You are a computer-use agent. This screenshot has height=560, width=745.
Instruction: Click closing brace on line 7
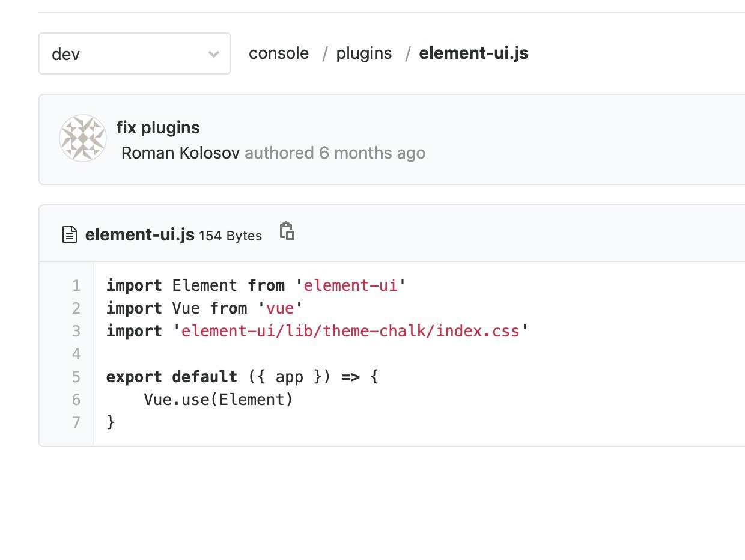pos(111,422)
